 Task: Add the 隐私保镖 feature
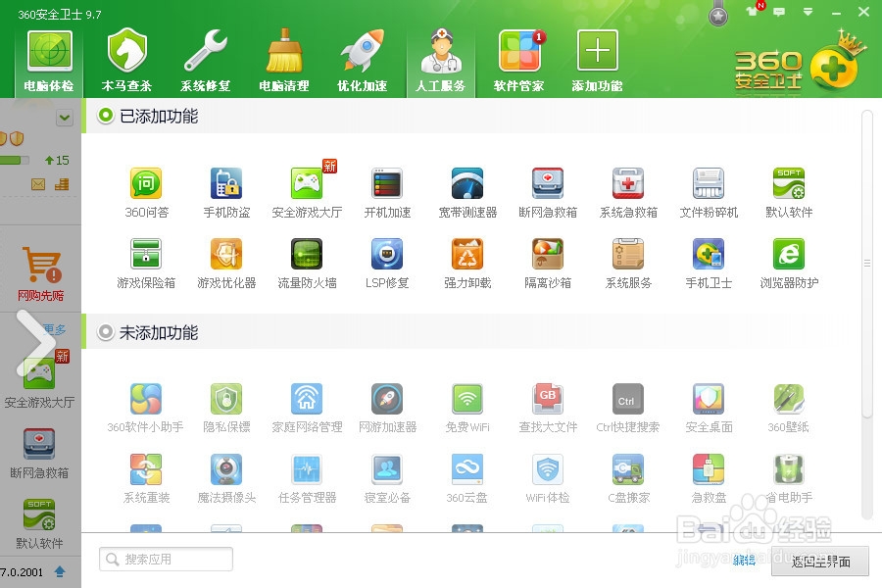(226, 408)
